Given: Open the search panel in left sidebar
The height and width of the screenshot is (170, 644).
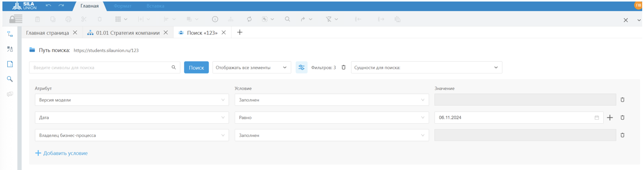Looking at the screenshot, I should (x=10, y=79).
